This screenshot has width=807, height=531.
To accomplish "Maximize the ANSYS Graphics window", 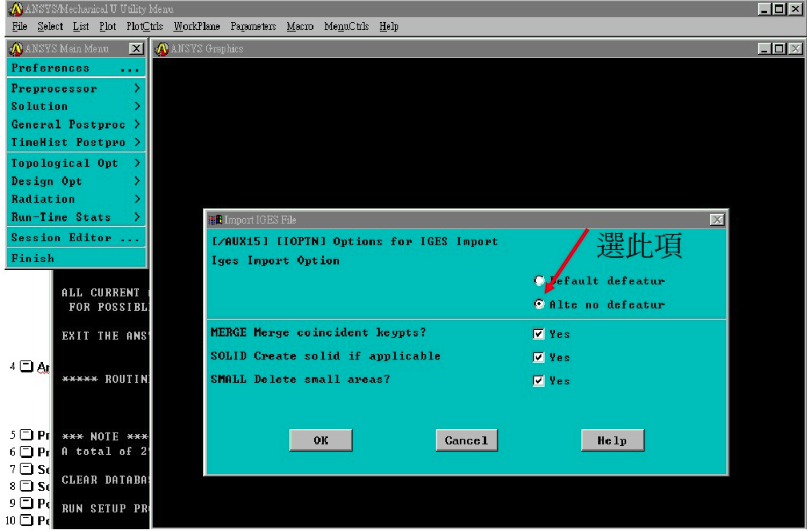I will coord(779,48).
